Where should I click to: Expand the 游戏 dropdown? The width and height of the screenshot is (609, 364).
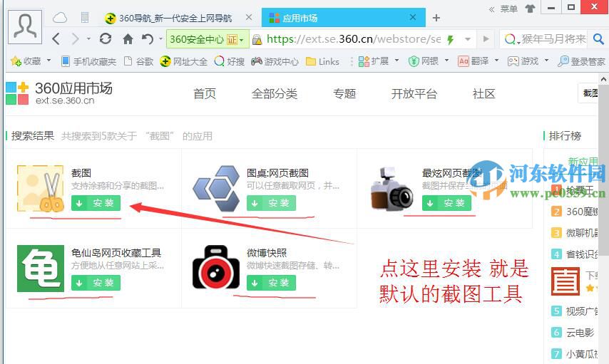(546, 61)
